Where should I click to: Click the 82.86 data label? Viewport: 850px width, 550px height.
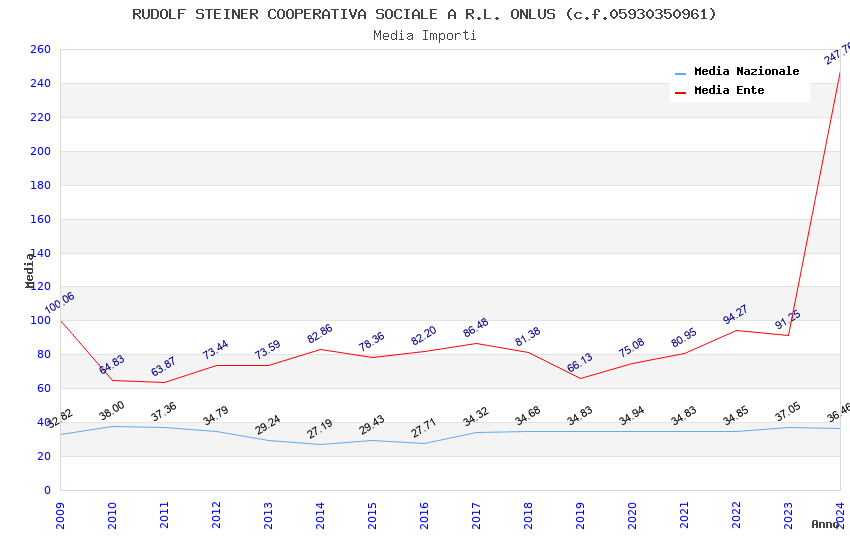click(320, 334)
